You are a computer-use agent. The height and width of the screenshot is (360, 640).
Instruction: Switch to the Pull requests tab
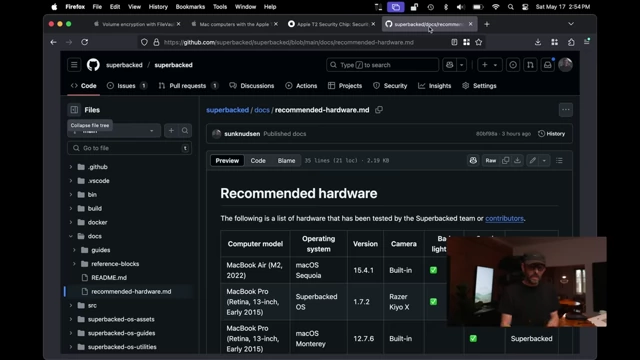pos(188,86)
